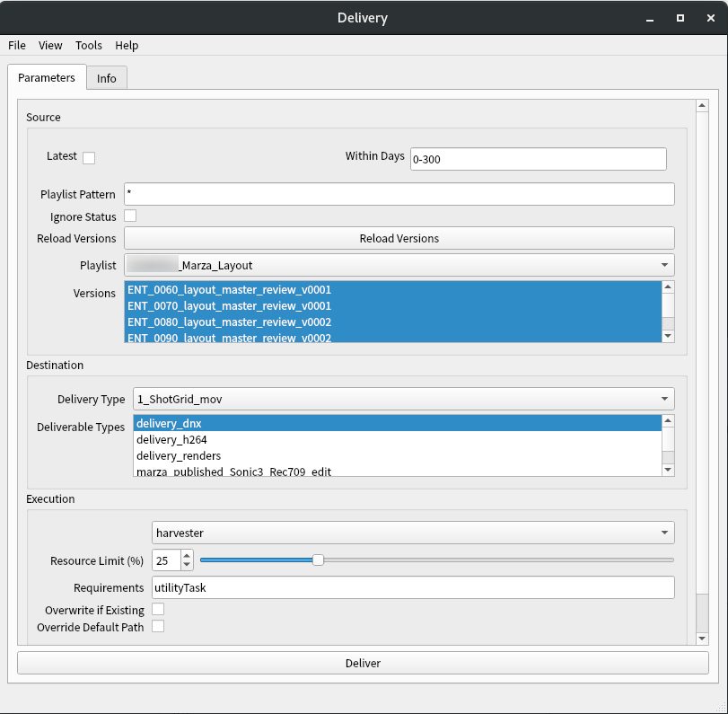This screenshot has width=728, height=714.
Task: Expand the Delivery Type dropdown
Action: coord(403,399)
